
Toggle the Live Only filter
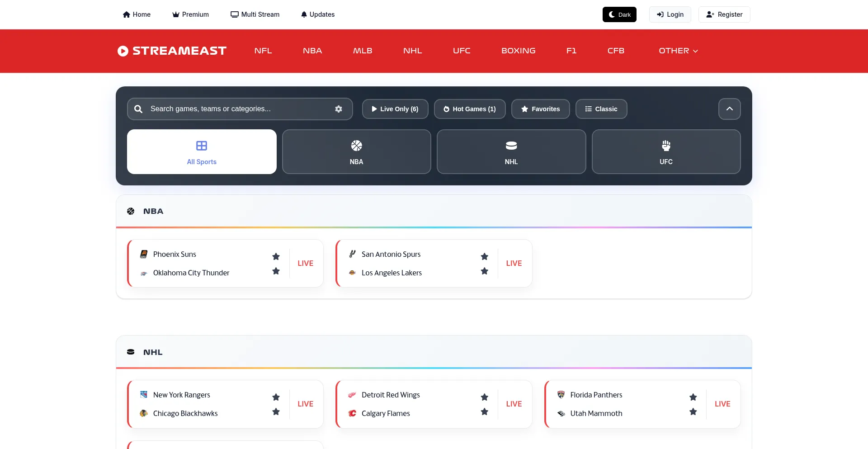pos(395,109)
